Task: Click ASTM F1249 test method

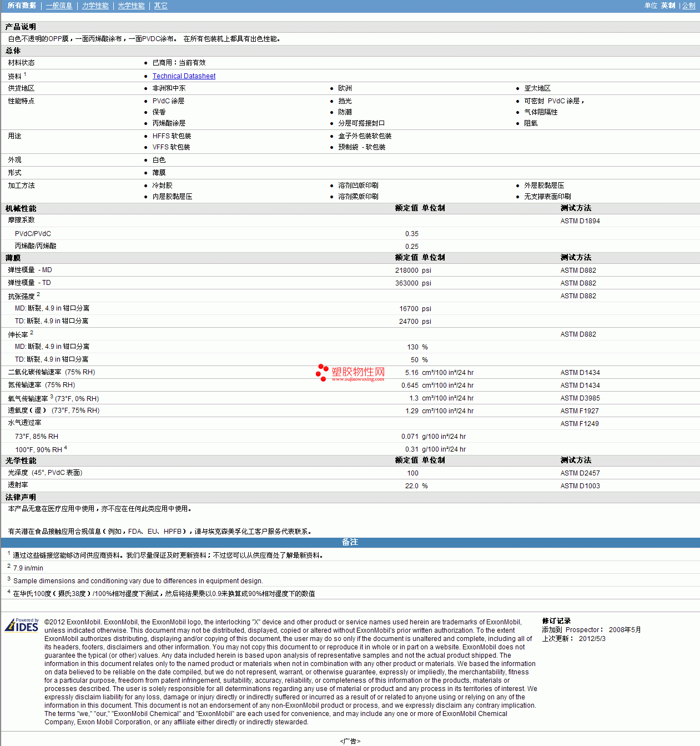Action: pyautogui.click(x=580, y=424)
